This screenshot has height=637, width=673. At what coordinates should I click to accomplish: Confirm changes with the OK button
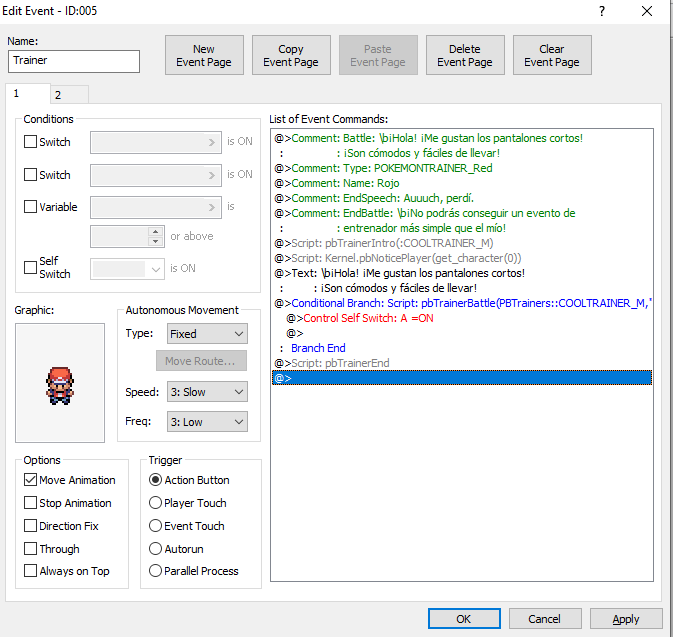pos(464,619)
